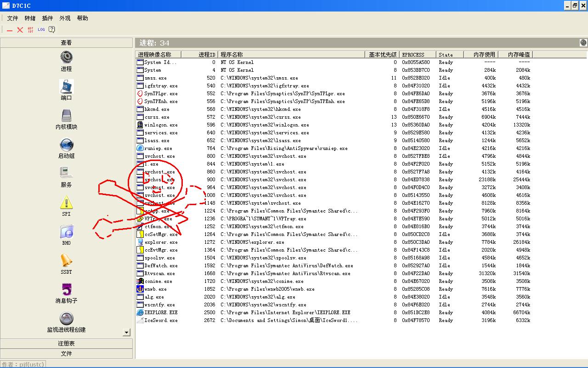The width and height of the screenshot is (588, 368).
Task: Select the Rtvscan.exe process name
Action: click(159, 273)
